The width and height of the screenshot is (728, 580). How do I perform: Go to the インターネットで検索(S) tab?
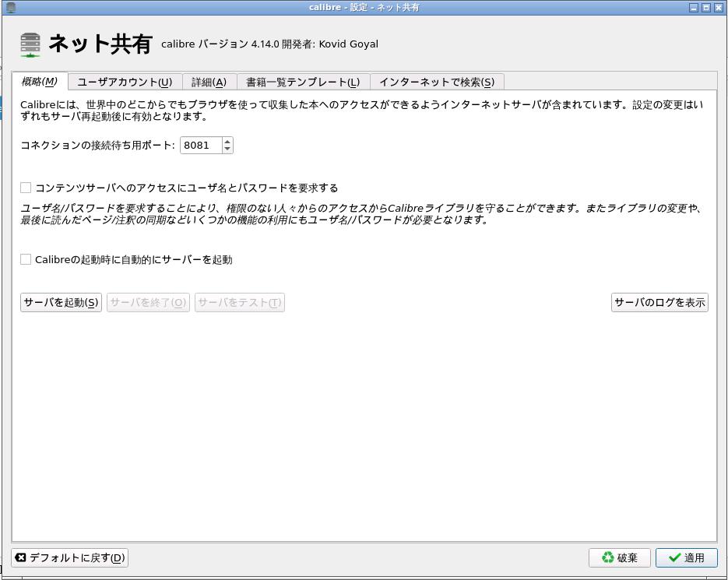(437, 83)
